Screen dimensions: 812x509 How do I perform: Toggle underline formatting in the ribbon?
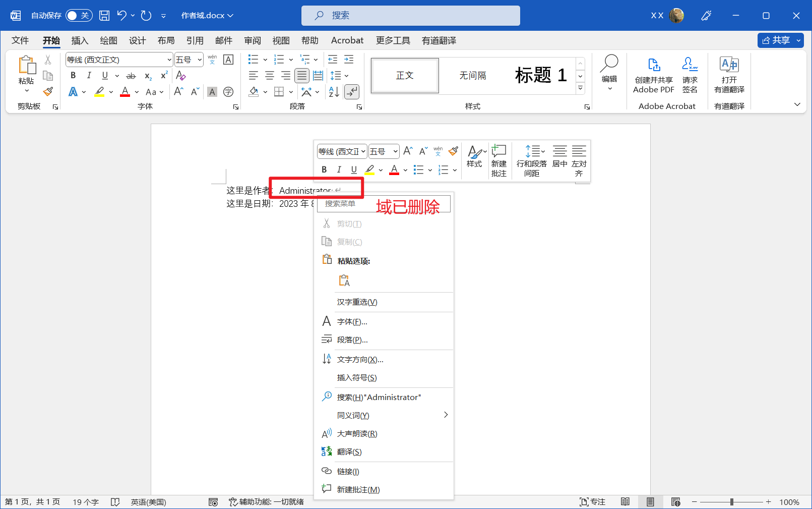coord(104,75)
